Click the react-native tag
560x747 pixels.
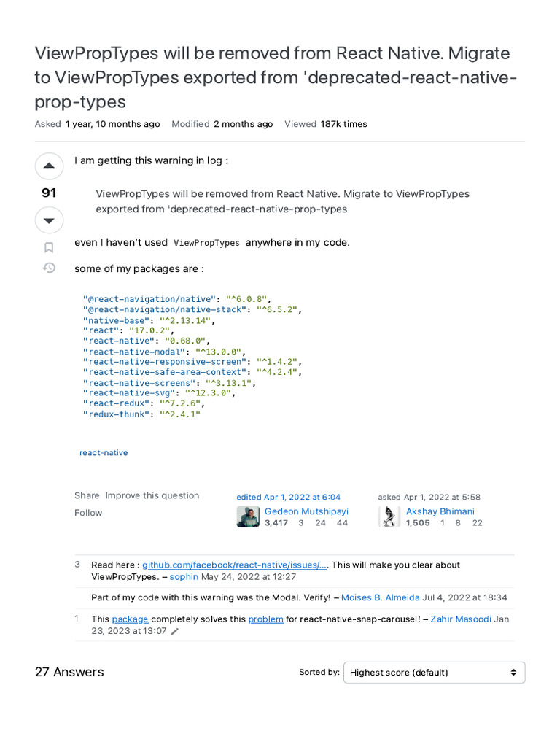click(x=104, y=453)
